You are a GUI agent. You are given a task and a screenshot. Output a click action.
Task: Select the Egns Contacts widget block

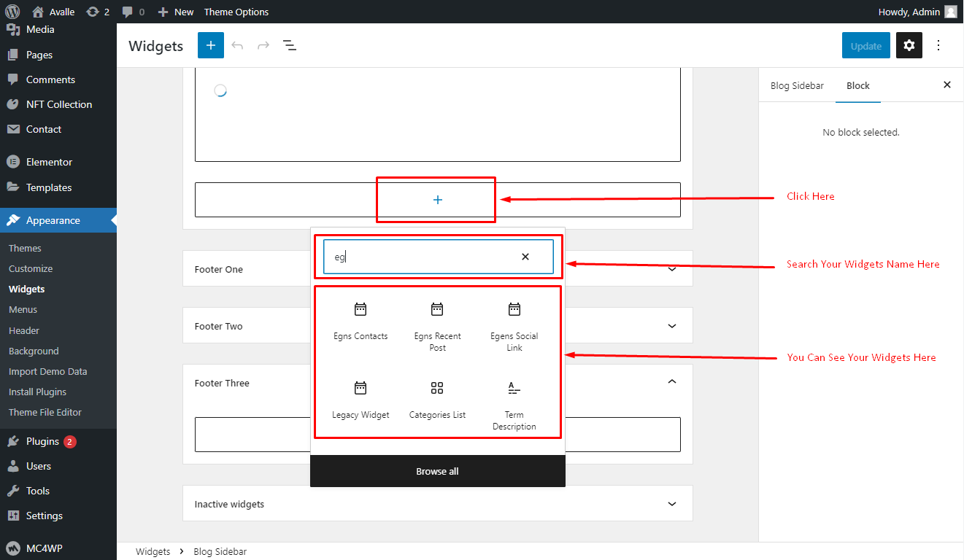pos(360,322)
